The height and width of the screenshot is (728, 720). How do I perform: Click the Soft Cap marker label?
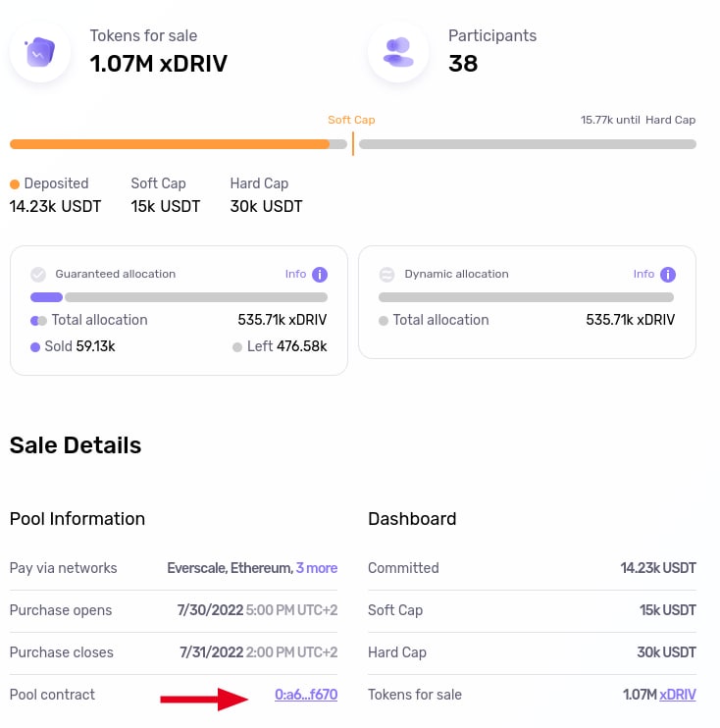coord(351,120)
